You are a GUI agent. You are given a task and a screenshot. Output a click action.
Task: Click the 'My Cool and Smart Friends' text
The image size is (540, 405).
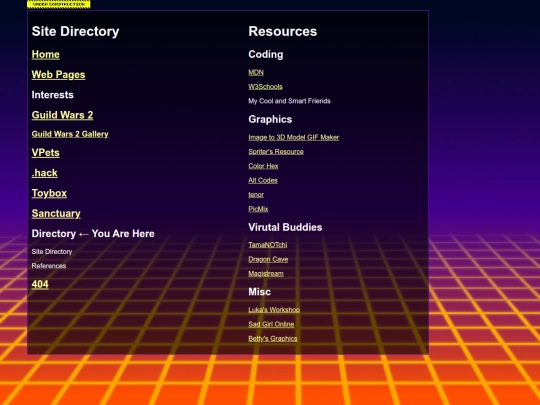289,101
